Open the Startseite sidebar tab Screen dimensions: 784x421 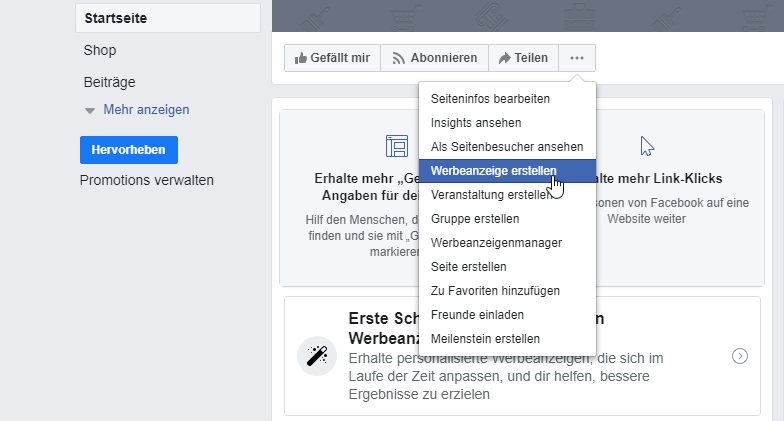point(168,18)
